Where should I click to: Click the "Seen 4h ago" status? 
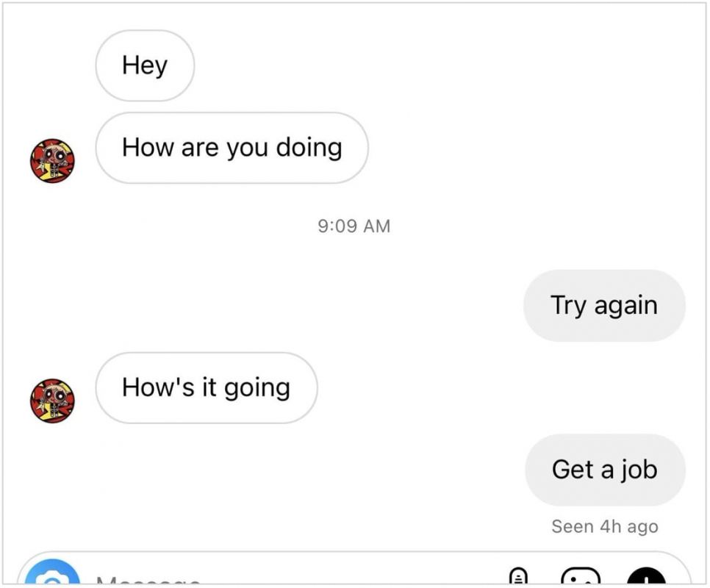click(x=605, y=526)
